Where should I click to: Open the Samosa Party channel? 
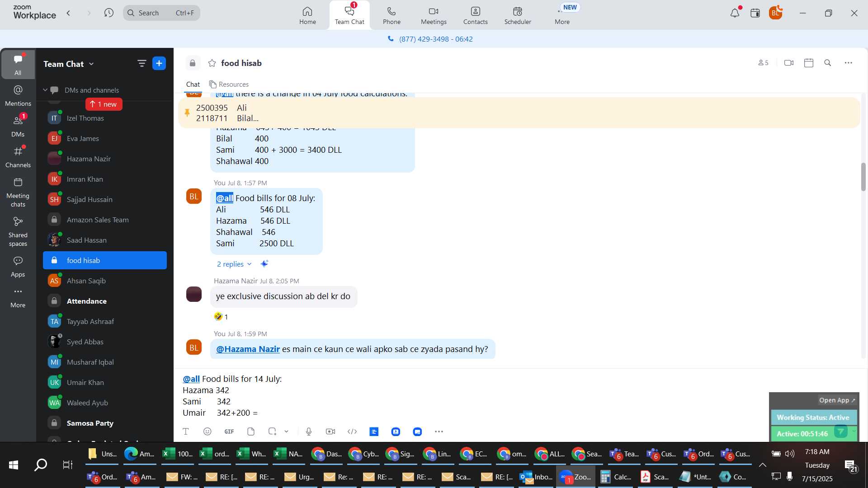[104, 423]
